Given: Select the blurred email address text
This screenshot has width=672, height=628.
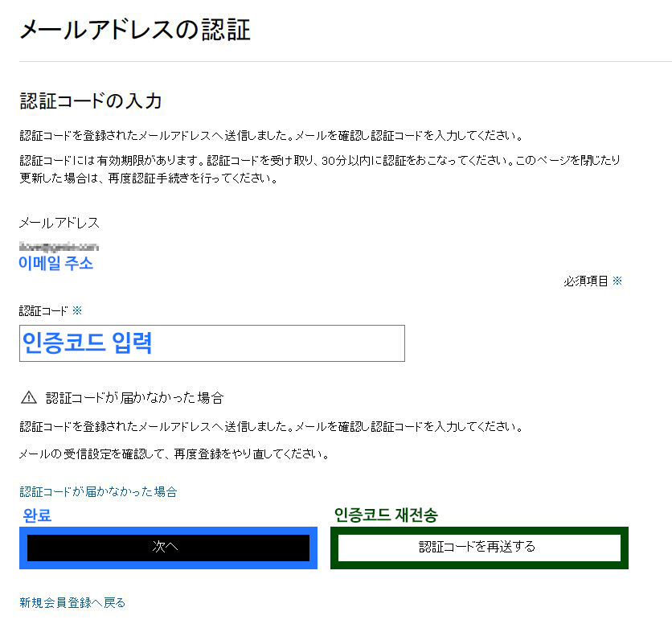Looking at the screenshot, I should click(58, 247).
